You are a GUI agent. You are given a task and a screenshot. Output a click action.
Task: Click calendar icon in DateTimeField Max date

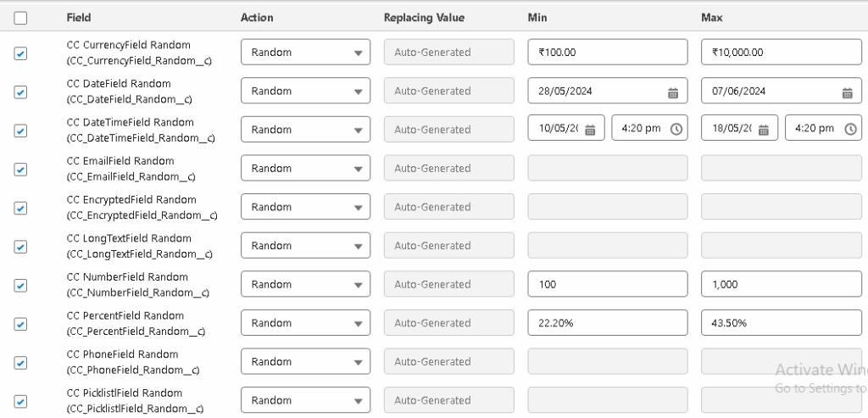click(763, 130)
